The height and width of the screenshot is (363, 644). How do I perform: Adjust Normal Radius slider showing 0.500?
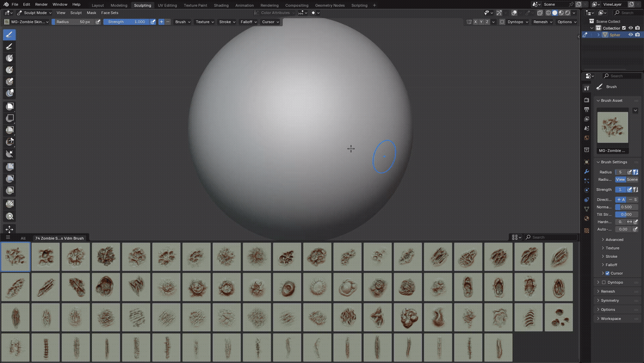626,207
